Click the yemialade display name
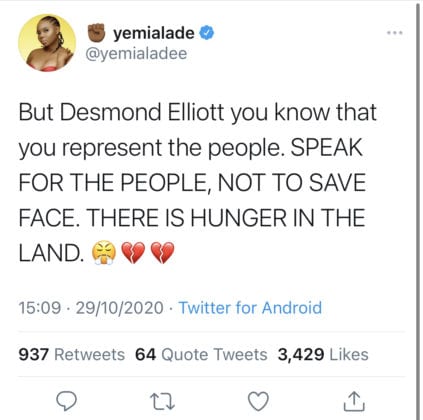 pos(154,33)
